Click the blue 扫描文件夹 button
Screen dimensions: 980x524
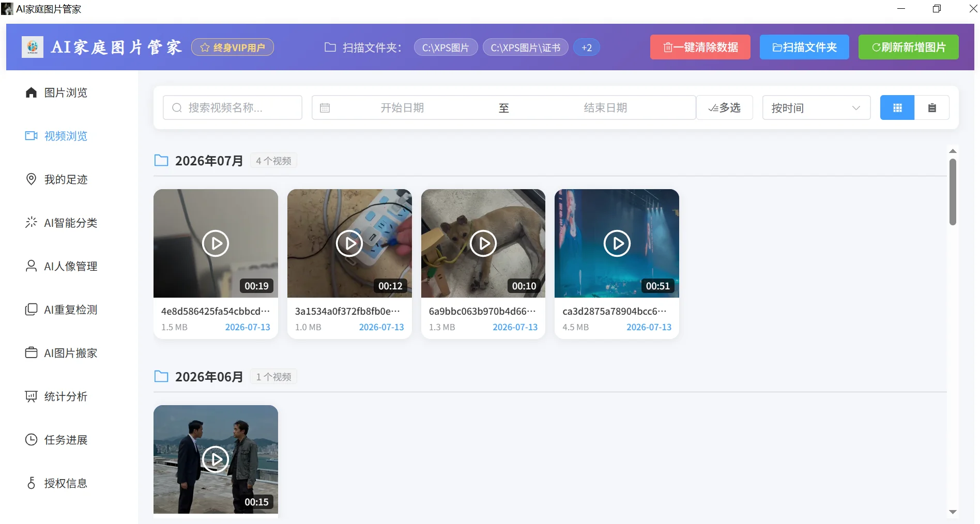pyautogui.click(x=804, y=47)
